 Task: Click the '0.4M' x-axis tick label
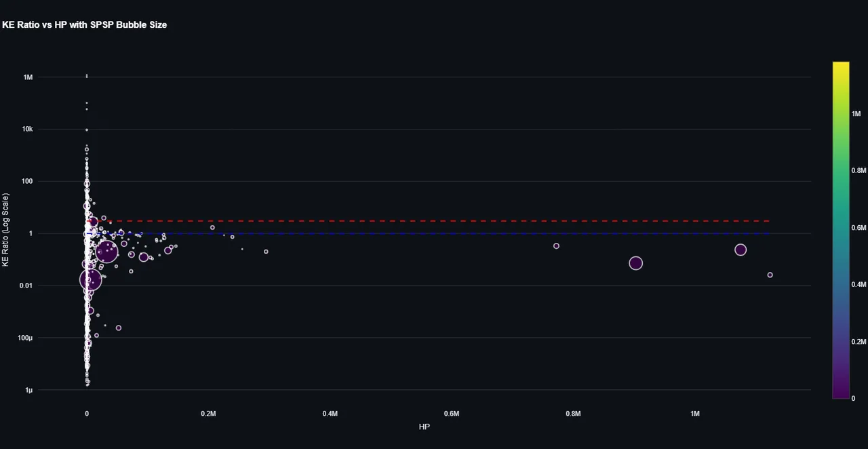pos(330,414)
